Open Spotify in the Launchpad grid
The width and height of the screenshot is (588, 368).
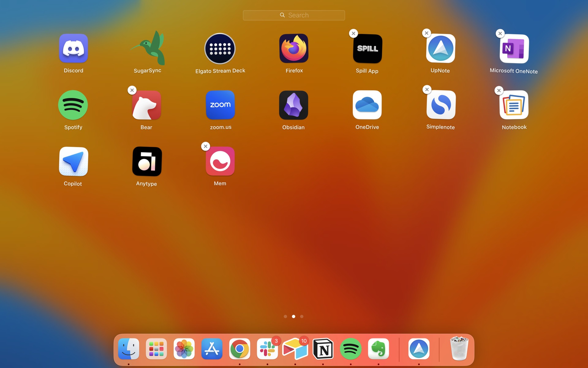(73, 105)
